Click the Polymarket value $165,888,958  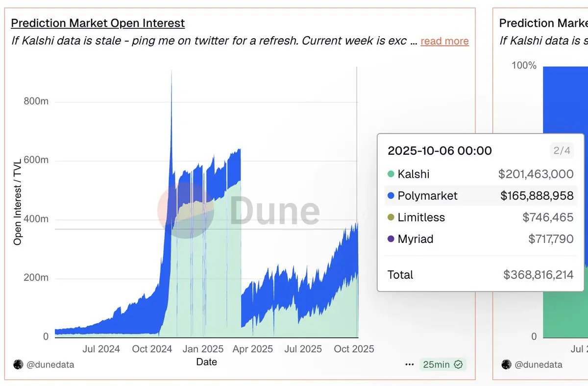[x=537, y=196]
